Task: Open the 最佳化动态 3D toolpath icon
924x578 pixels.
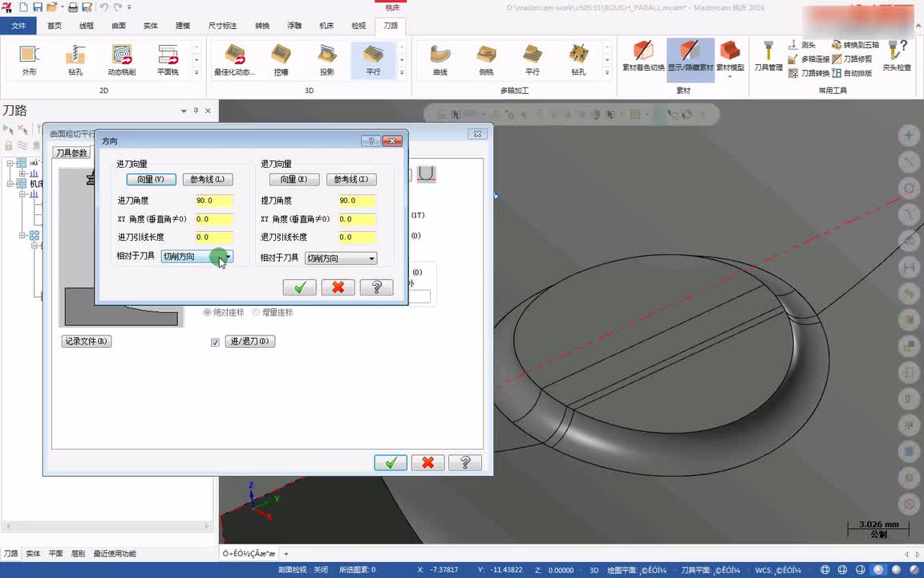Action: (x=234, y=59)
